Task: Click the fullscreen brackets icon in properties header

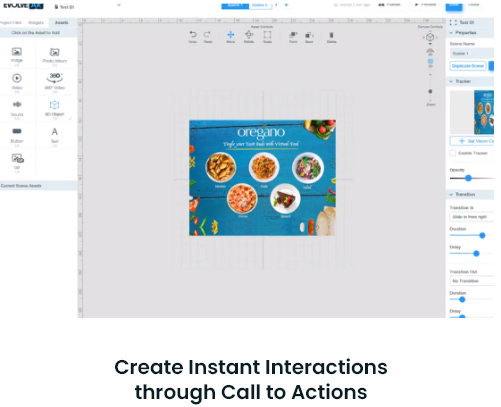Action: (453, 22)
